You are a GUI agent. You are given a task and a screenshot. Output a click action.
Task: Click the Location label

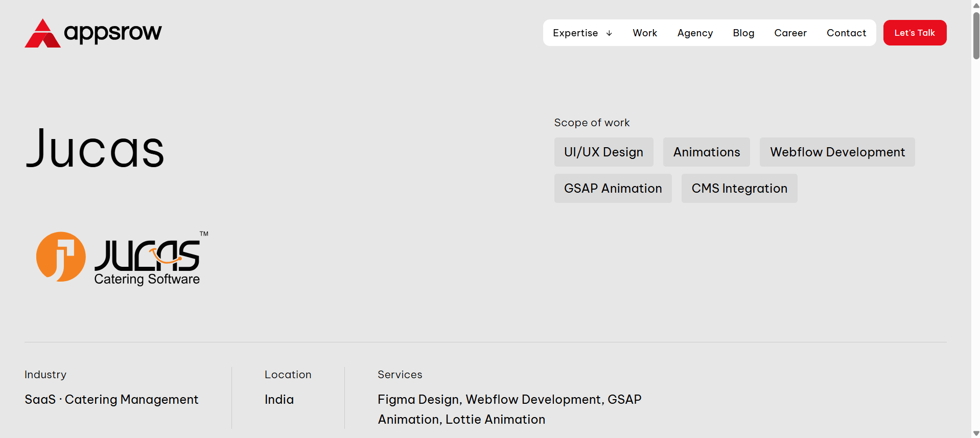point(288,375)
